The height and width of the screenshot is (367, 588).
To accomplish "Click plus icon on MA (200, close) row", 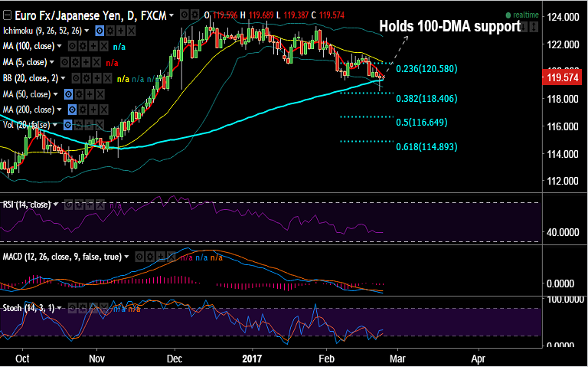I will 93,110.
